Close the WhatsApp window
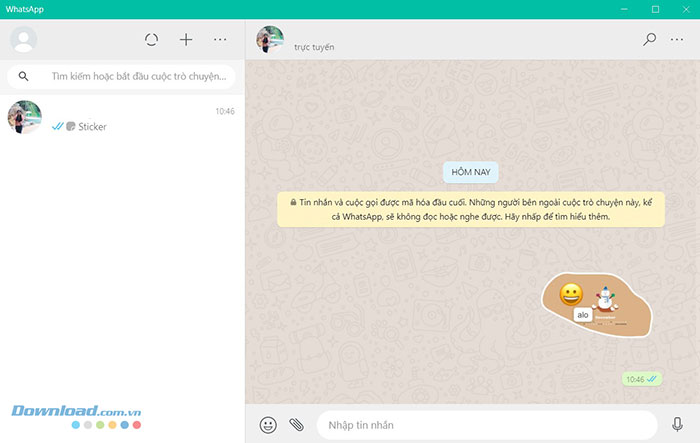The height and width of the screenshot is (443, 700). [x=686, y=9]
